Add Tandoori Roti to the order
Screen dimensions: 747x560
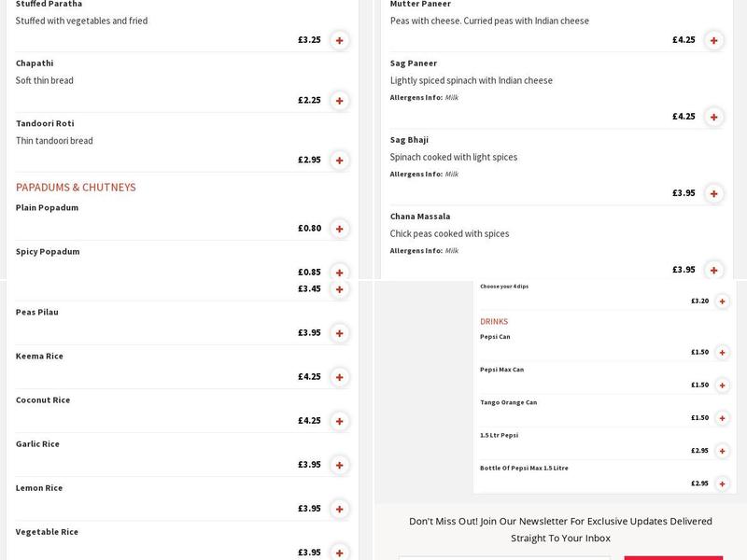click(338, 160)
